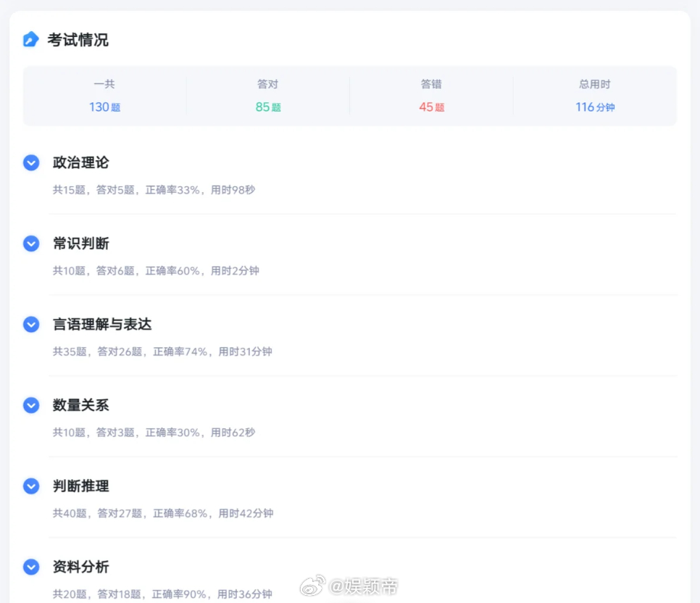Click the blue circle icon before 数量关系
The width and height of the screenshot is (700, 603).
[x=31, y=405]
